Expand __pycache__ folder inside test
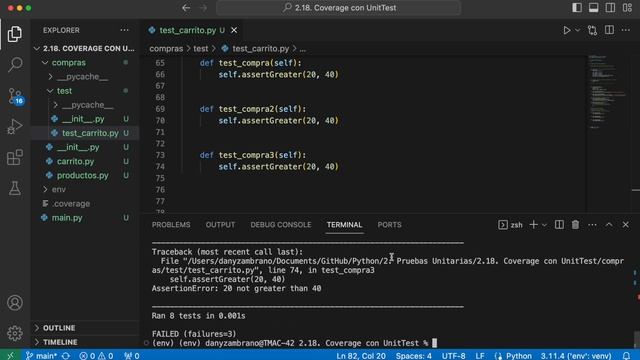Screen dimensions: 640x360 (85, 105)
